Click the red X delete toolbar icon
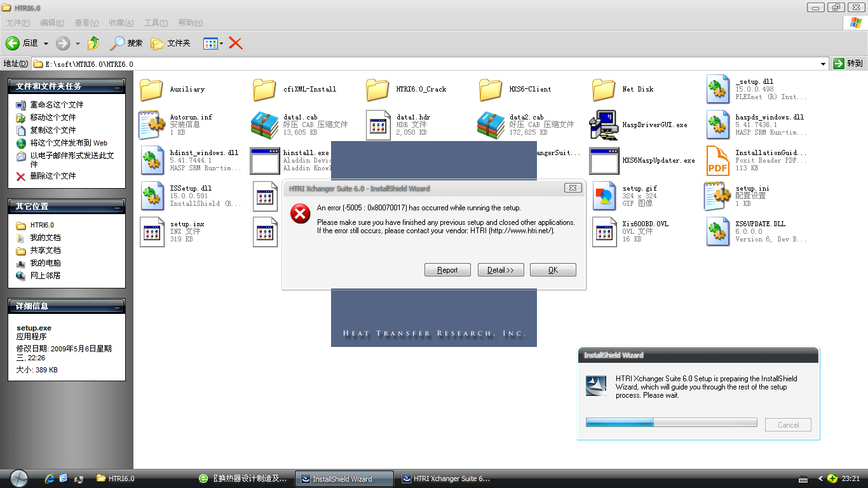868x488 pixels. pyautogui.click(x=236, y=43)
